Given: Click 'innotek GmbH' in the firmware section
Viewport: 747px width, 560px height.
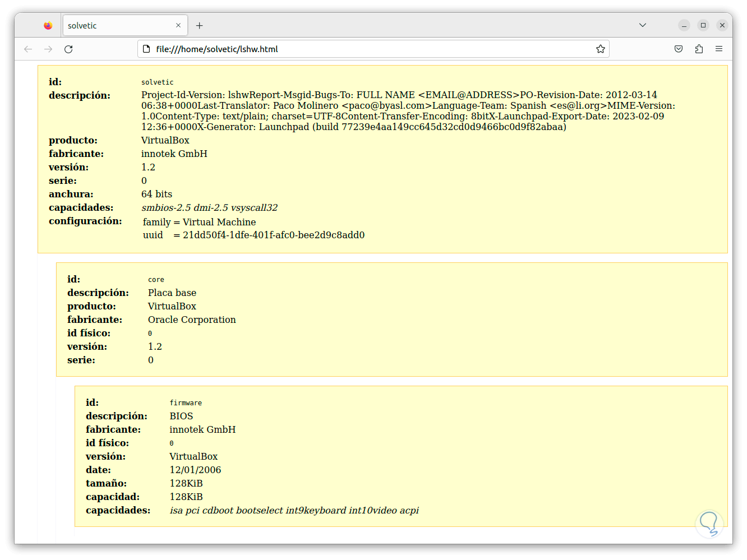Looking at the screenshot, I should coord(202,429).
